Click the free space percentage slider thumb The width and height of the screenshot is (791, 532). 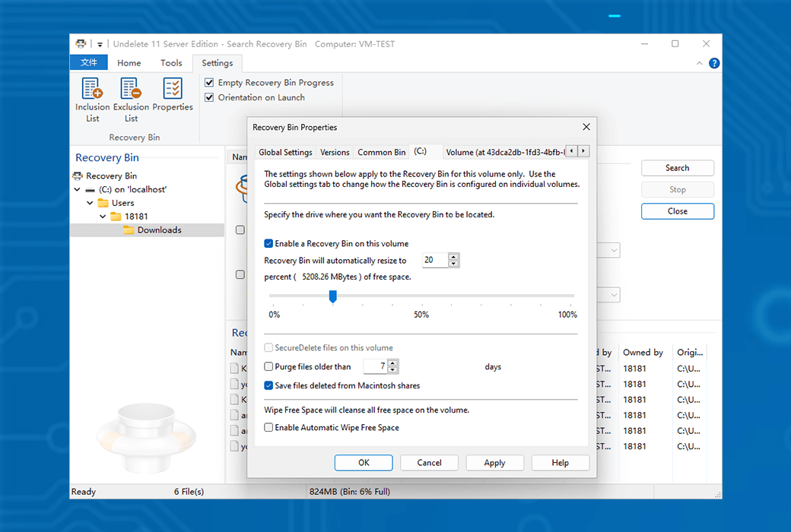pos(332,296)
